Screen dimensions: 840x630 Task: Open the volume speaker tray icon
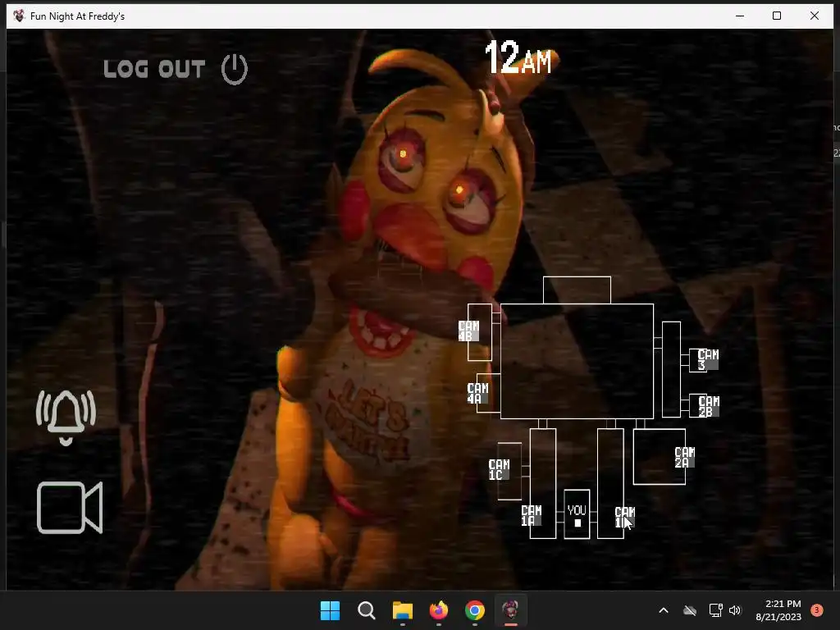(735, 610)
